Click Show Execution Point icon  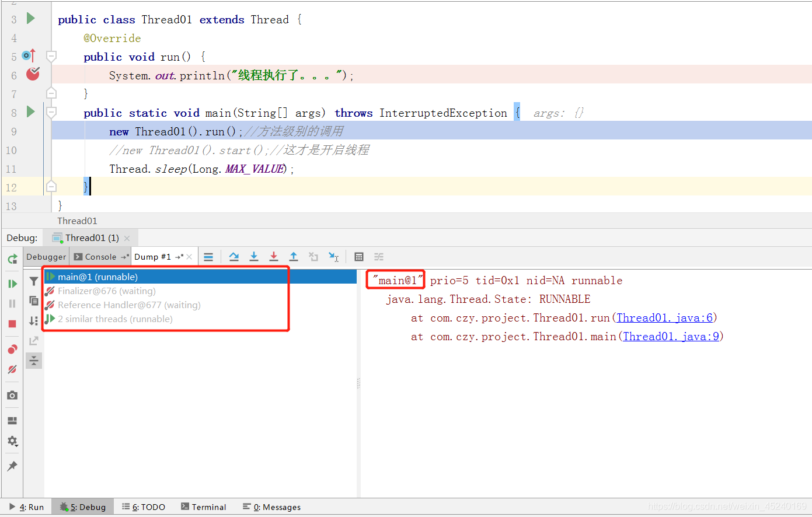pyautogui.click(x=208, y=257)
